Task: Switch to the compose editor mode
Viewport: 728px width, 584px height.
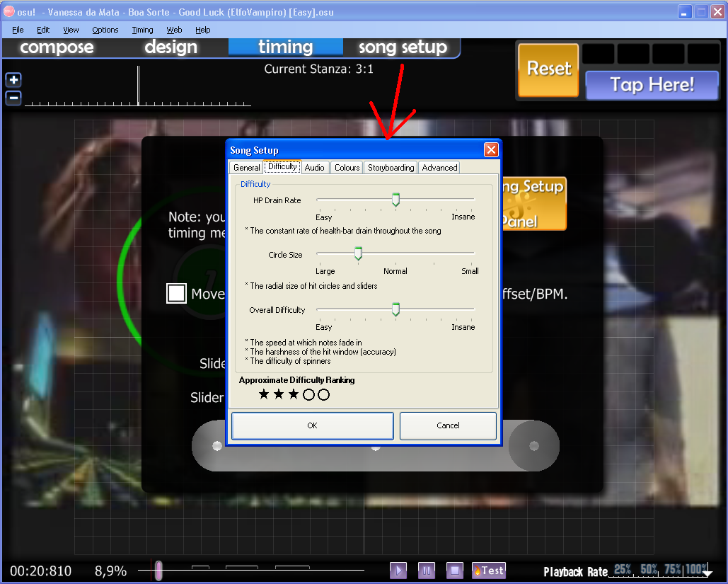Action: (x=57, y=47)
